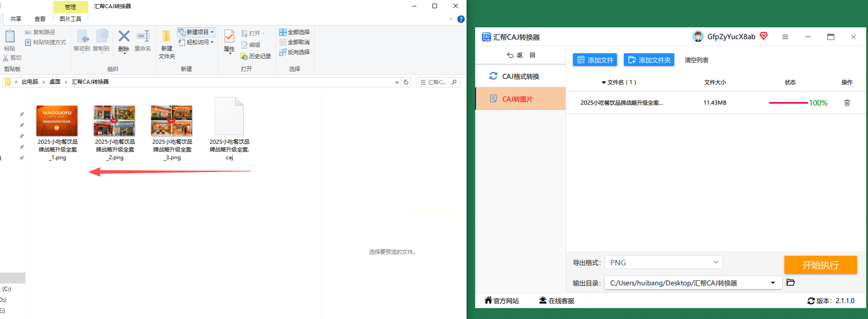Viewport: 868px width, 319px height.
Task: Click the Delete icon in the ribbon
Action: (124, 37)
